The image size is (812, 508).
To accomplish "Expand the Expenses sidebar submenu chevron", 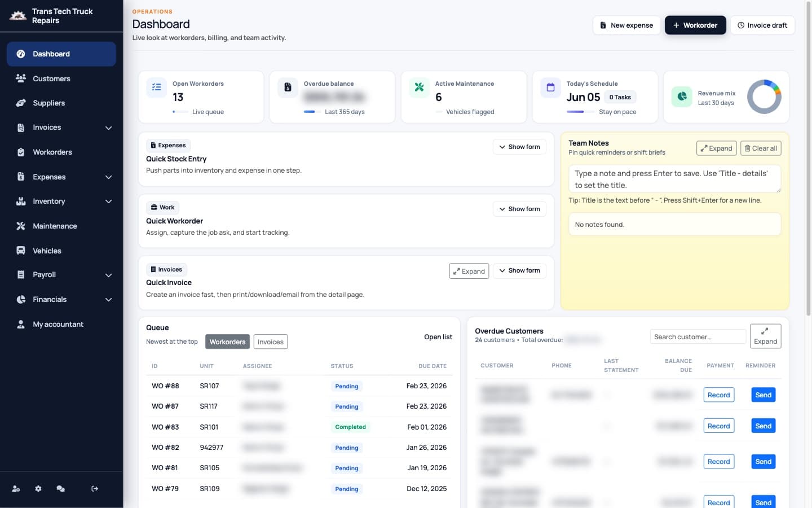I will 109,177.
